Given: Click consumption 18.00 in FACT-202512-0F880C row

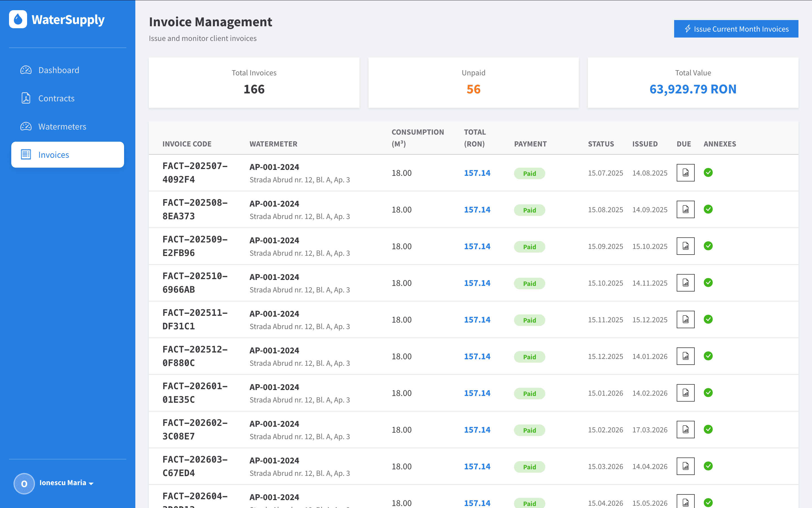Looking at the screenshot, I should point(402,356).
